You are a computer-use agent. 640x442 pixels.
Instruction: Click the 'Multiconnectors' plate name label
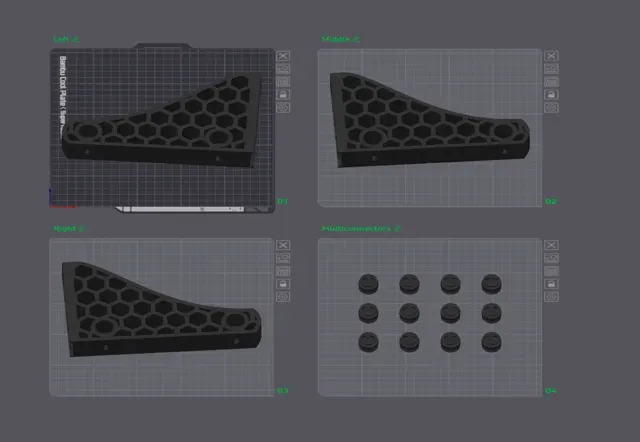pos(356,229)
